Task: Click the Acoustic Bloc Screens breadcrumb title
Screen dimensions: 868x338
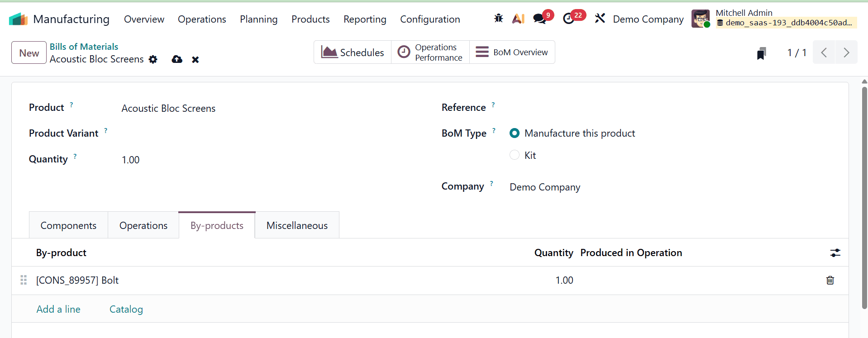Action: point(96,59)
